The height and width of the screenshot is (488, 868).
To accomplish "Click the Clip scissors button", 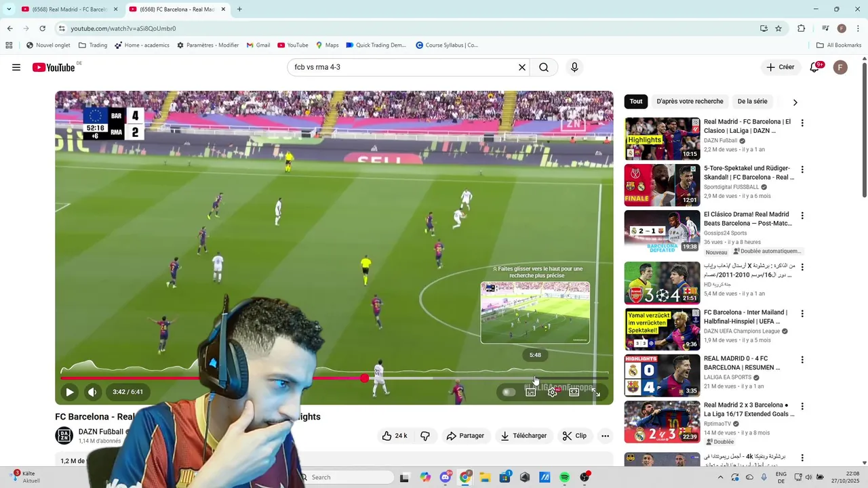I will pos(574,436).
